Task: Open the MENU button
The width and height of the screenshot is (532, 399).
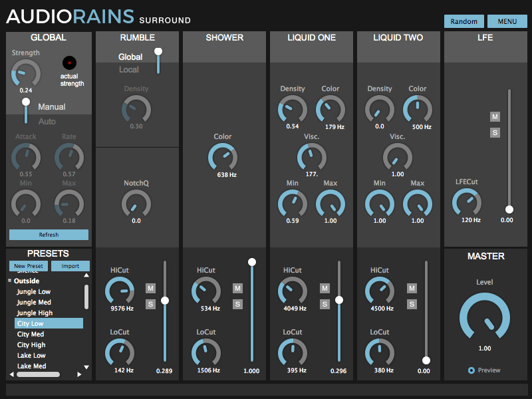Action: 507,21
